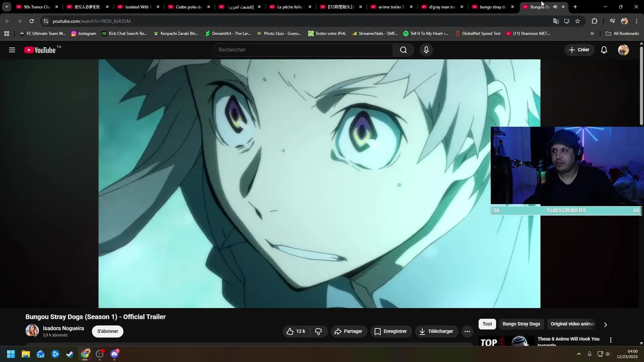Show hidden bookmarks overflow chevron

point(592,34)
